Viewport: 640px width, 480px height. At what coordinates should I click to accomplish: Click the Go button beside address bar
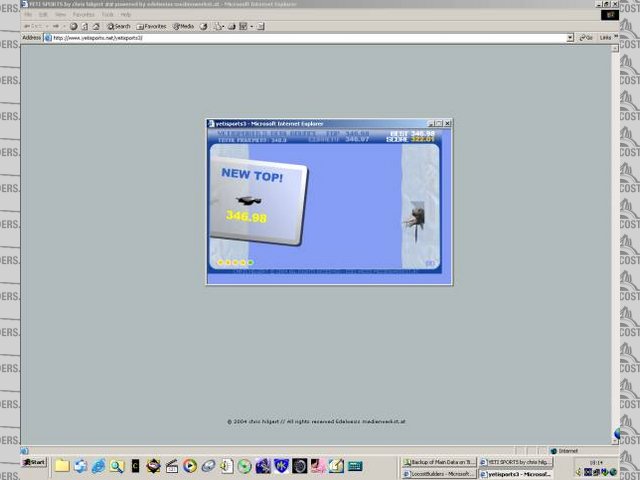[x=585, y=37]
